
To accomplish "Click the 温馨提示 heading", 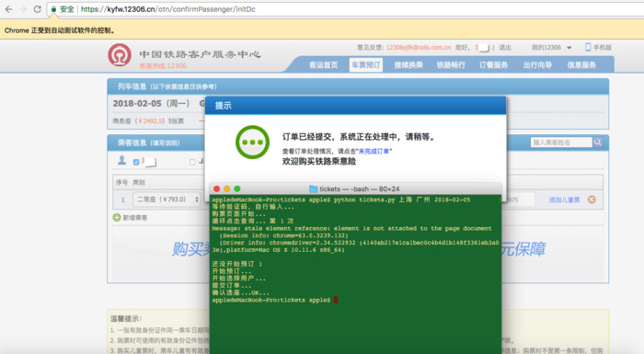I will click(x=126, y=319).
